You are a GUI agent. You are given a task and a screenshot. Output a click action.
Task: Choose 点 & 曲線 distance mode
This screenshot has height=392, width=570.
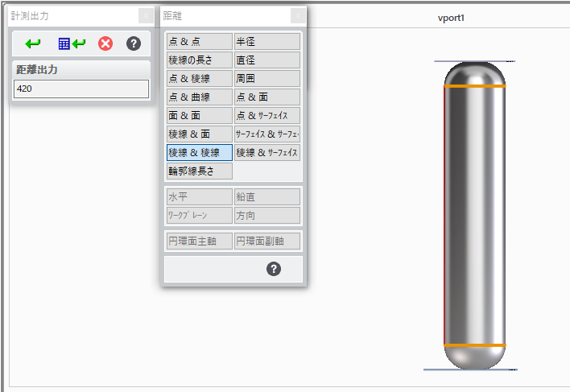click(199, 97)
